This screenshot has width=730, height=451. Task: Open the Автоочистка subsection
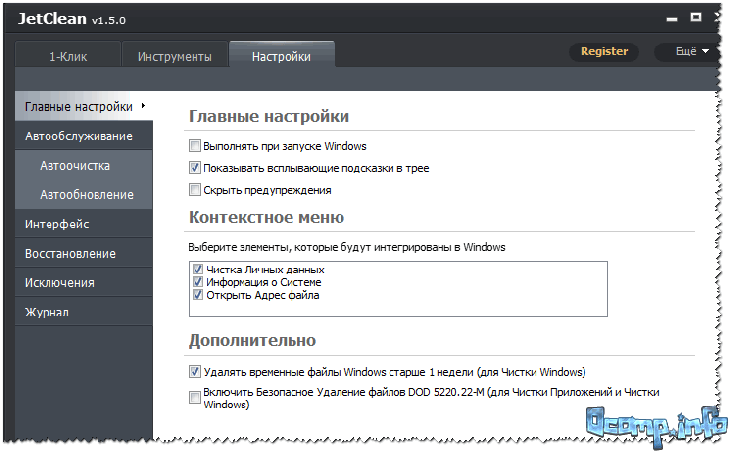[x=84, y=165]
